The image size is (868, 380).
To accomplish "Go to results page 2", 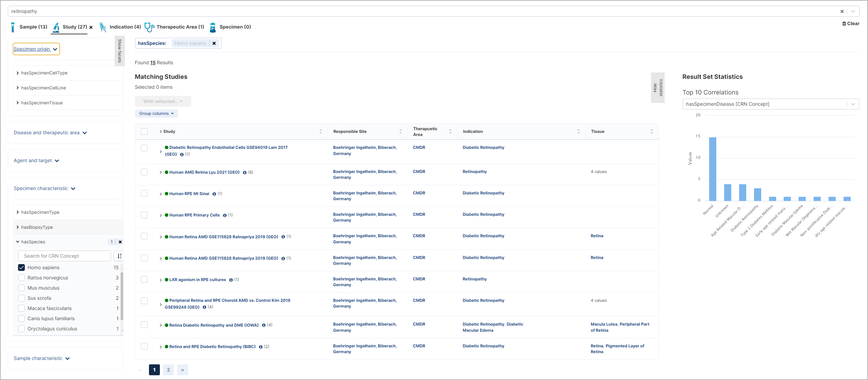I will pos(168,370).
